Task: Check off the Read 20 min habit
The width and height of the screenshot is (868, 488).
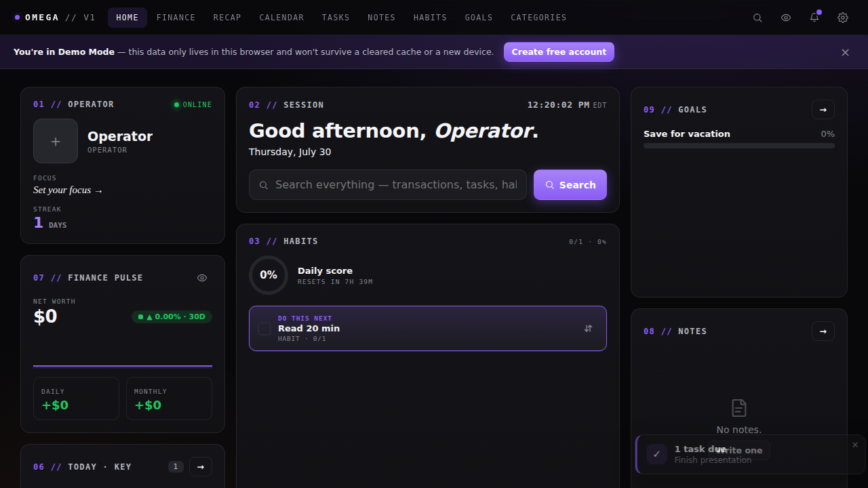Action: [x=264, y=329]
